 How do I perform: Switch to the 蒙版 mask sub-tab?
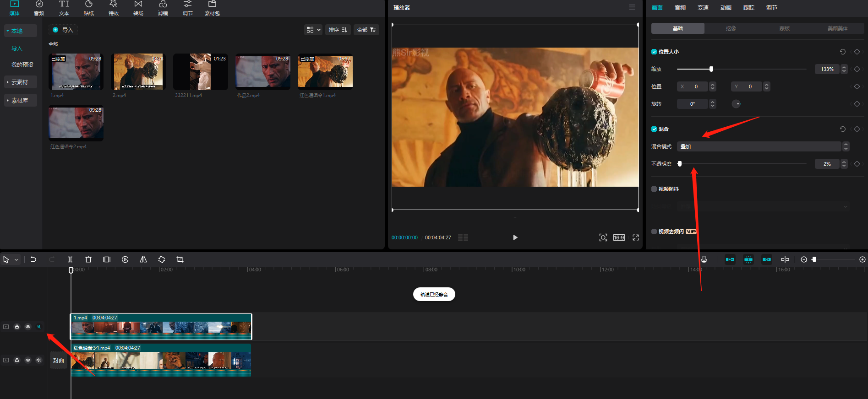point(784,28)
